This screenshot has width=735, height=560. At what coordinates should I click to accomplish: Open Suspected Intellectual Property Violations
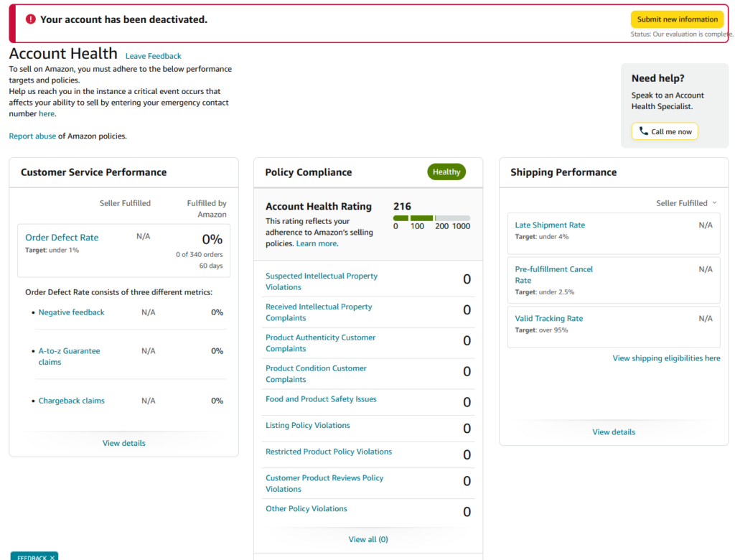coord(322,281)
